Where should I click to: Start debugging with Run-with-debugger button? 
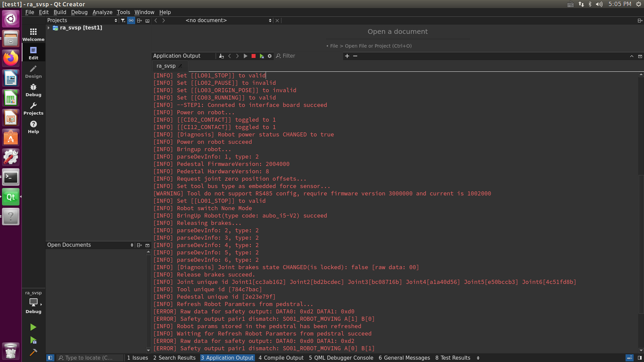coord(33,340)
